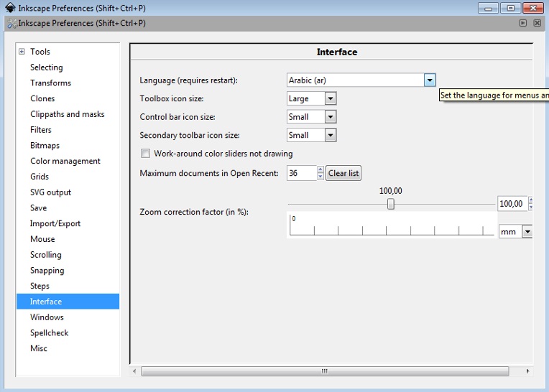Click the preferences tools icon in panel header
The height and width of the screenshot is (392, 549).
point(12,24)
